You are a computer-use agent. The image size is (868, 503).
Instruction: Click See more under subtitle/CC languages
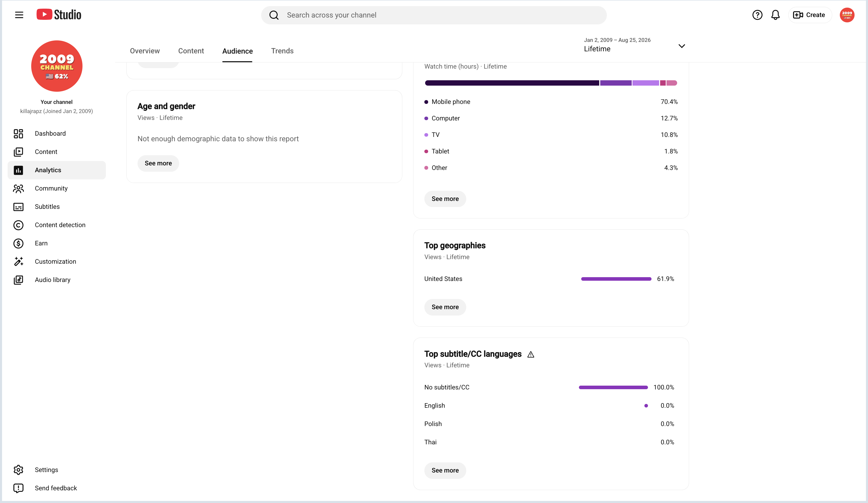click(x=445, y=470)
